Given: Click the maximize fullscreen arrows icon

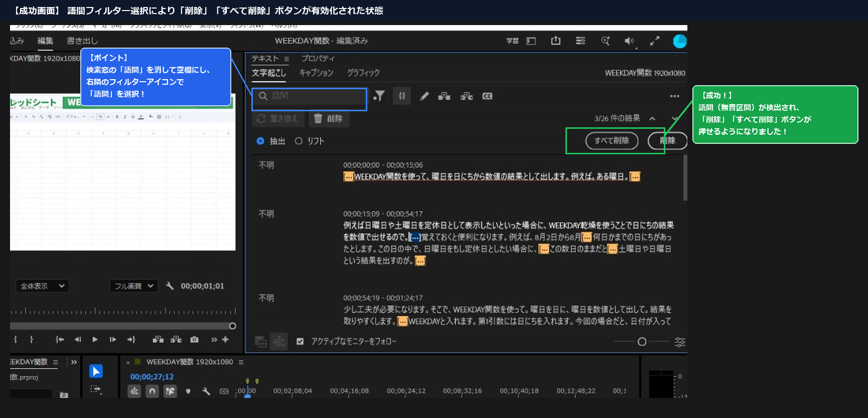Looking at the screenshot, I should click(655, 41).
